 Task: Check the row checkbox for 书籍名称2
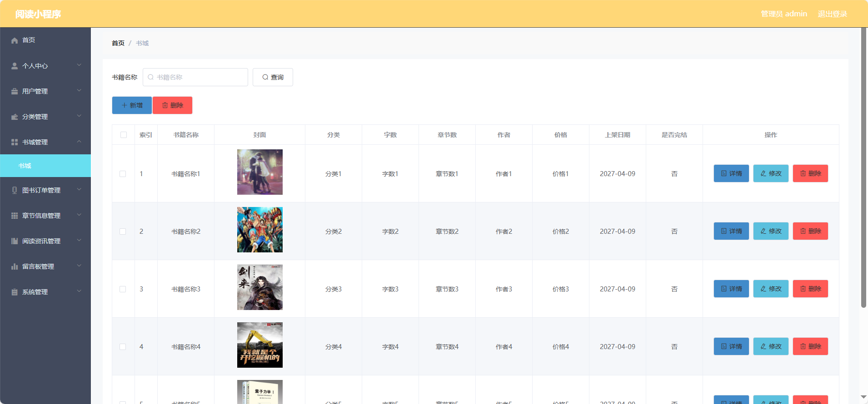click(x=123, y=232)
